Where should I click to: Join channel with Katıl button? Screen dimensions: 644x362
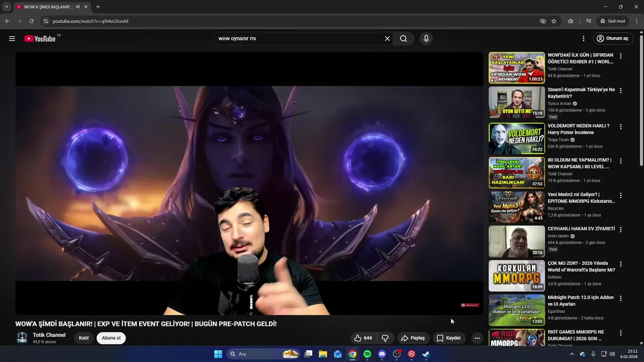click(x=84, y=338)
